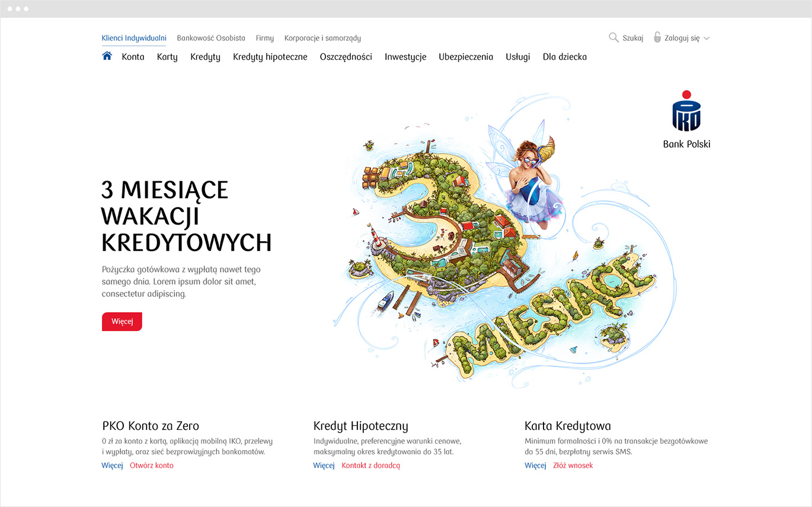Switch to the Bankowość Osobista tab
The width and height of the screenshot is (812, 507).
(x=211, y=37)
